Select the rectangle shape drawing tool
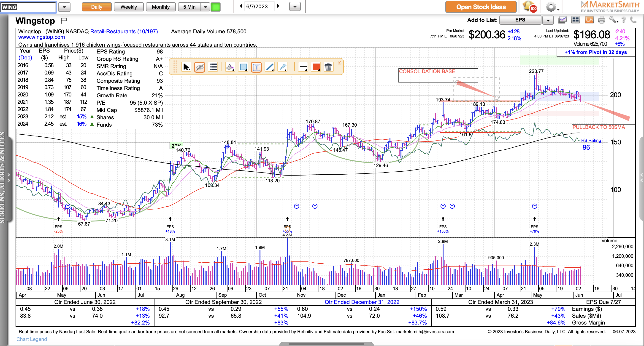Image resolution: width=644 pixels, height=346 pixels. click(243, 67)
